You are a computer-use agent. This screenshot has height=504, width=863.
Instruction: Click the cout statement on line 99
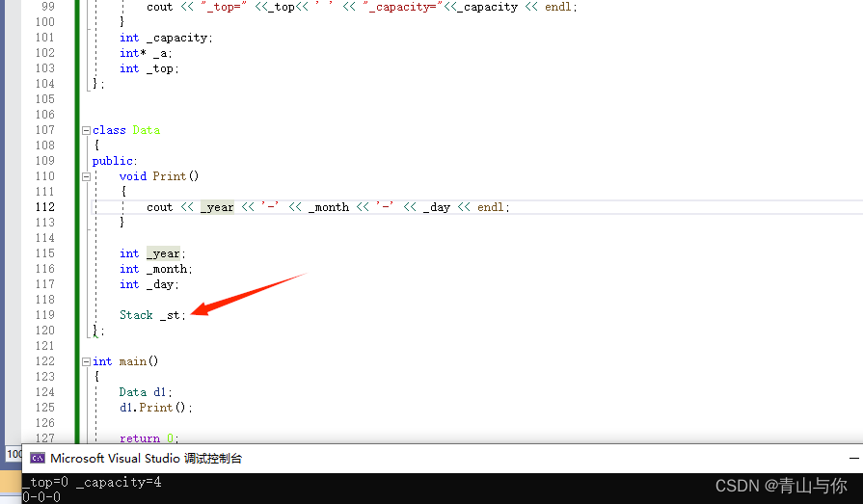362,7
